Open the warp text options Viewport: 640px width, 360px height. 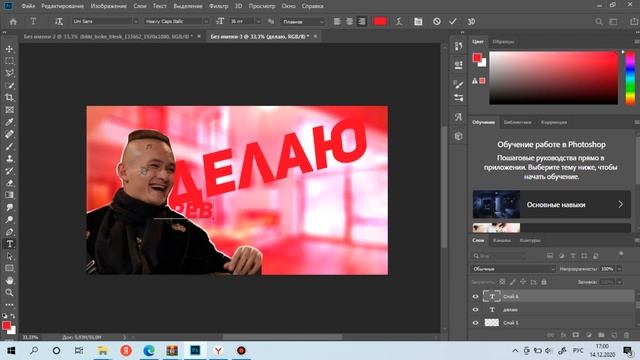(x=399, y=22)
